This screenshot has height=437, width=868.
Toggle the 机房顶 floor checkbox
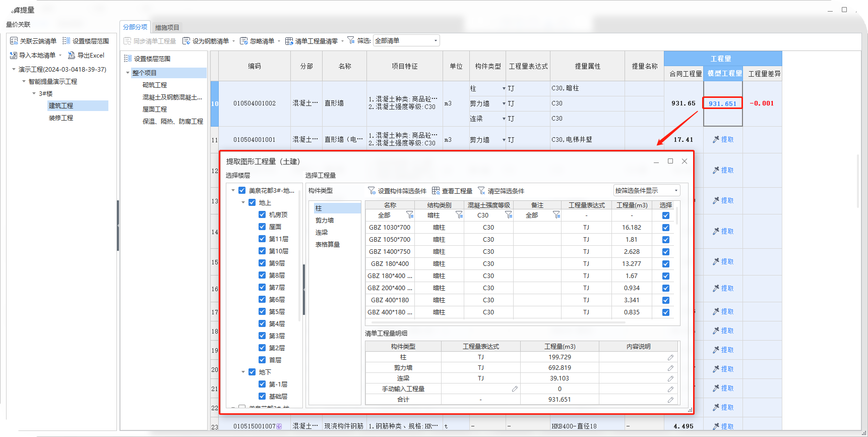point(262,214)
